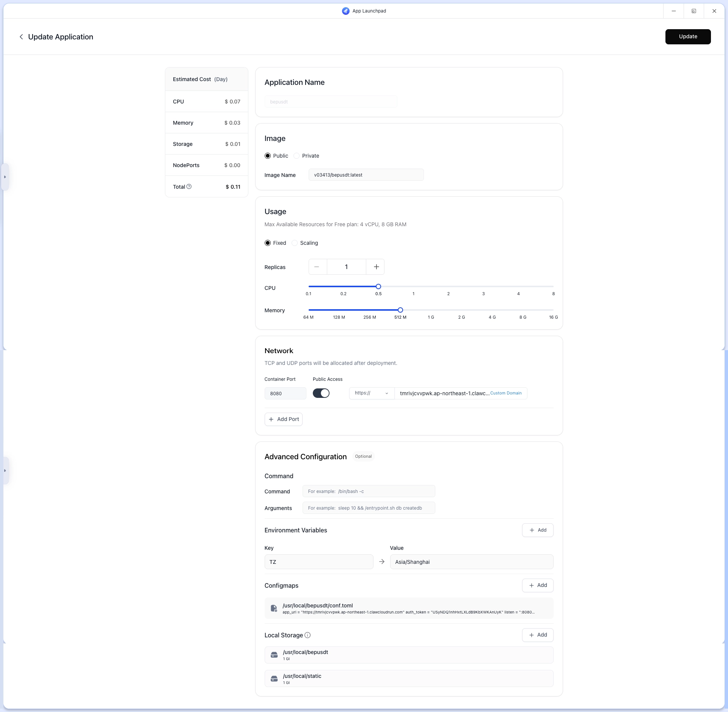Click the Replicas count field
The width and height of the screenshot is (728, 712).
347,267
